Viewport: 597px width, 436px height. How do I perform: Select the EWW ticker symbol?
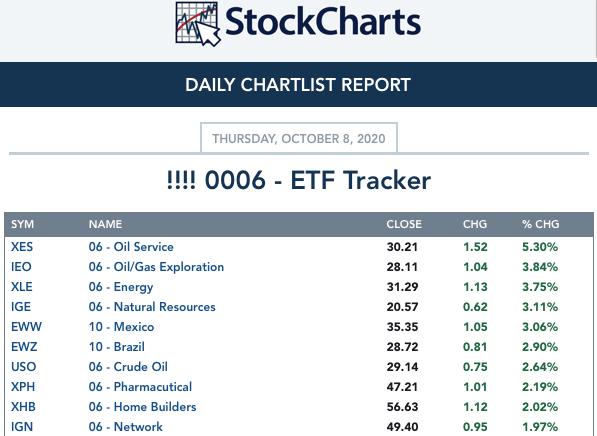(x=26, y=327)
